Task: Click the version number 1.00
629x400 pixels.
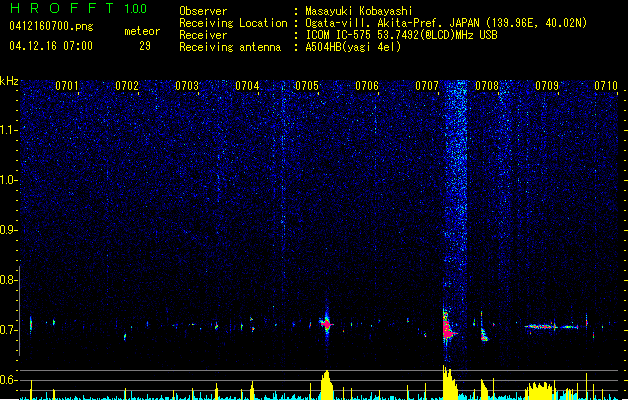Action: point(136,9)
